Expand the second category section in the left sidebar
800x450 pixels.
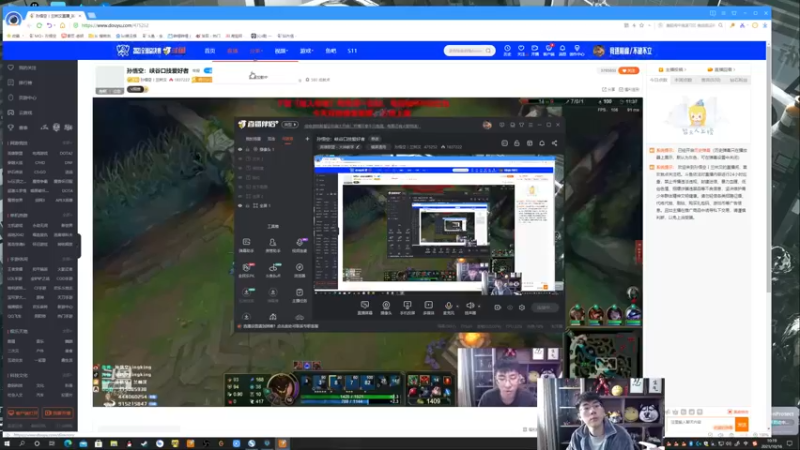coord(67,215)
